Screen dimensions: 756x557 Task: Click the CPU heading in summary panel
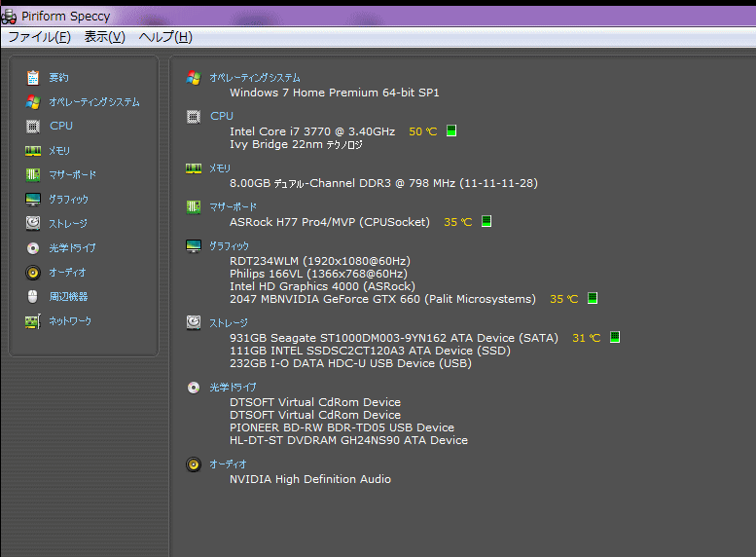pyautogui.click(x=222, y=116)
